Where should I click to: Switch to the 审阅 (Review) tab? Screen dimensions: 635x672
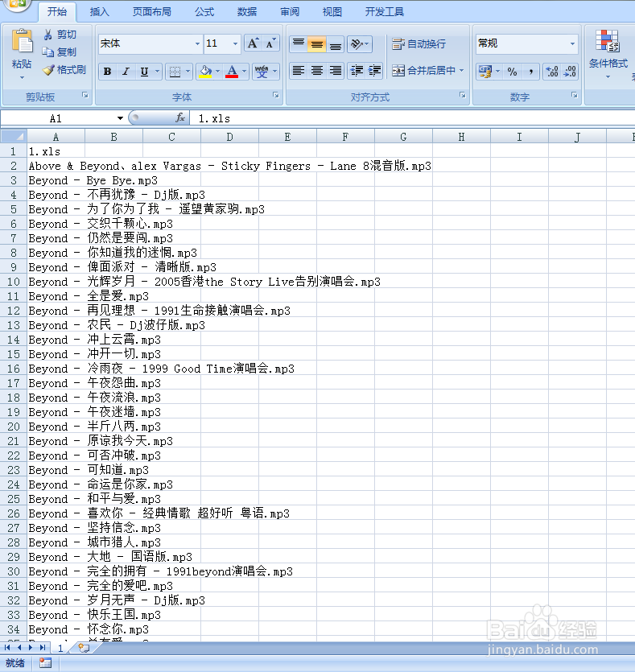(x=290, y=11)
